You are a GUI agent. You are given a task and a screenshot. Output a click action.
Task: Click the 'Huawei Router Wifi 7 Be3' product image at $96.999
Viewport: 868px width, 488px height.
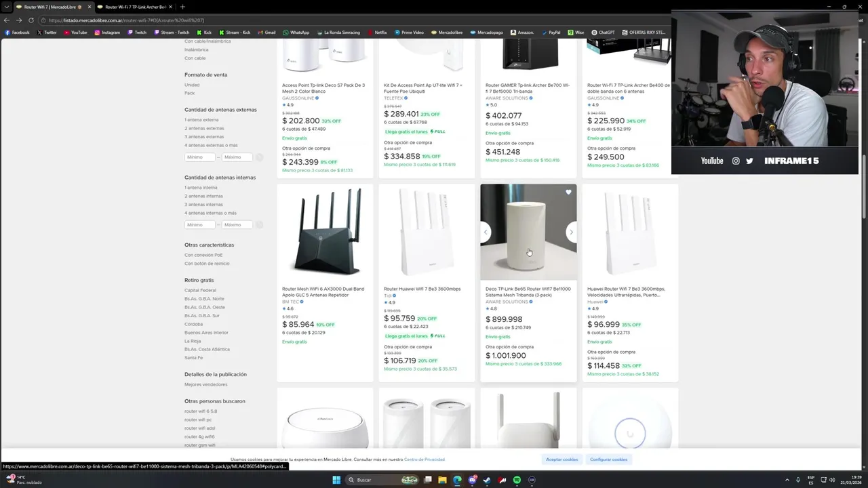(x=630, y=232)
